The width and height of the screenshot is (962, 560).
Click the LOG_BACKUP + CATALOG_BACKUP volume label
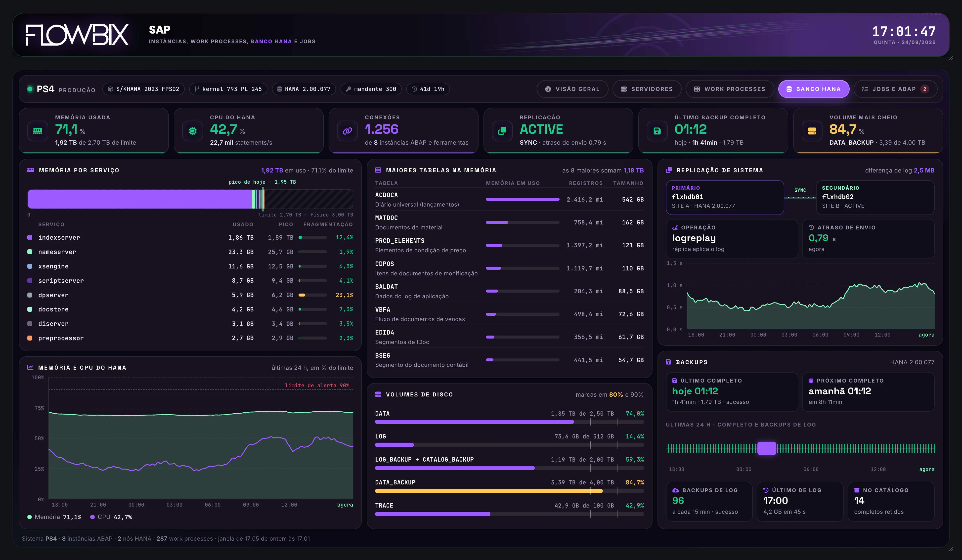pos(425,460)
